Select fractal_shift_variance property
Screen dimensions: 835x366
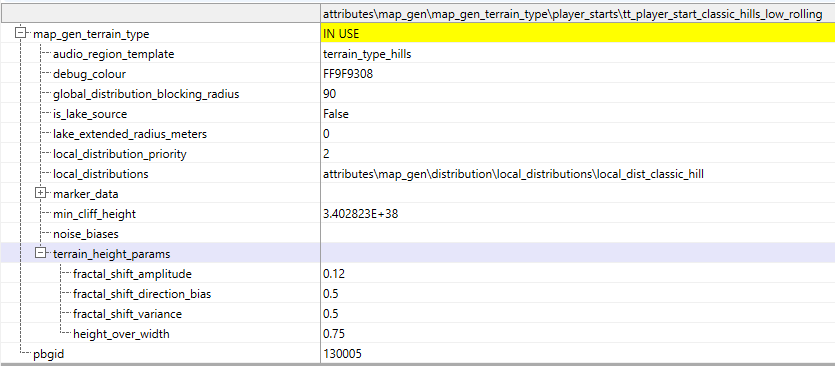[x=127, y=314]
